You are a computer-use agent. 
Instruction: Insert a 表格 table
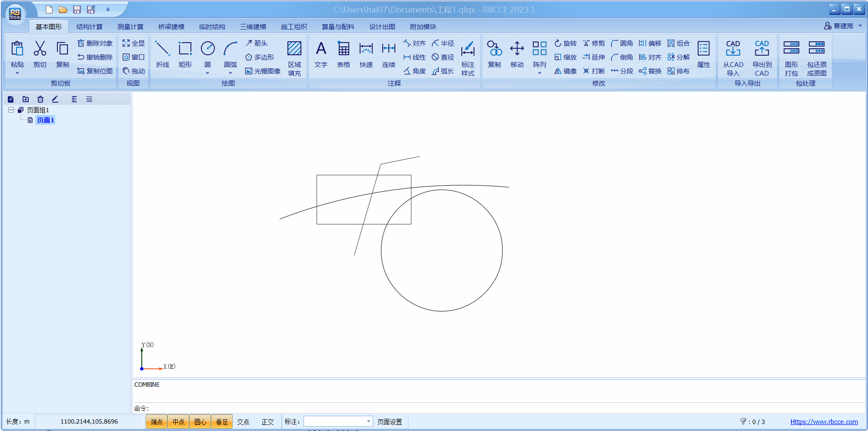click(343, 54)
